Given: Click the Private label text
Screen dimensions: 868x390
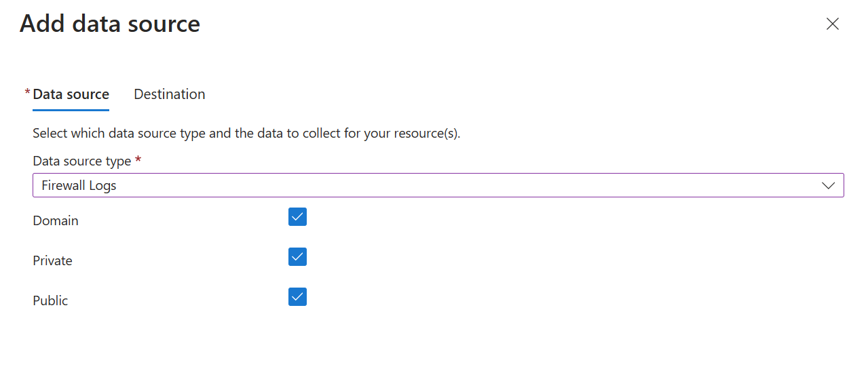Looking at the screenshot, I should tap(52, 260).
